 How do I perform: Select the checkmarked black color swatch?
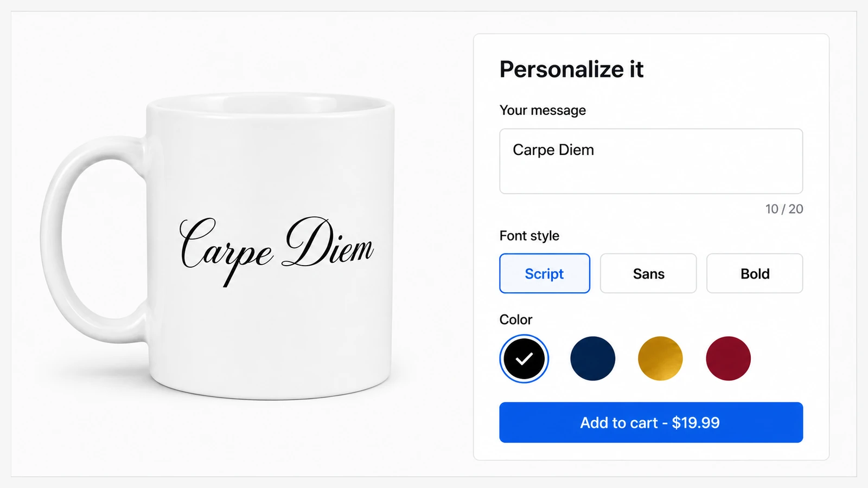coord(524,358)
